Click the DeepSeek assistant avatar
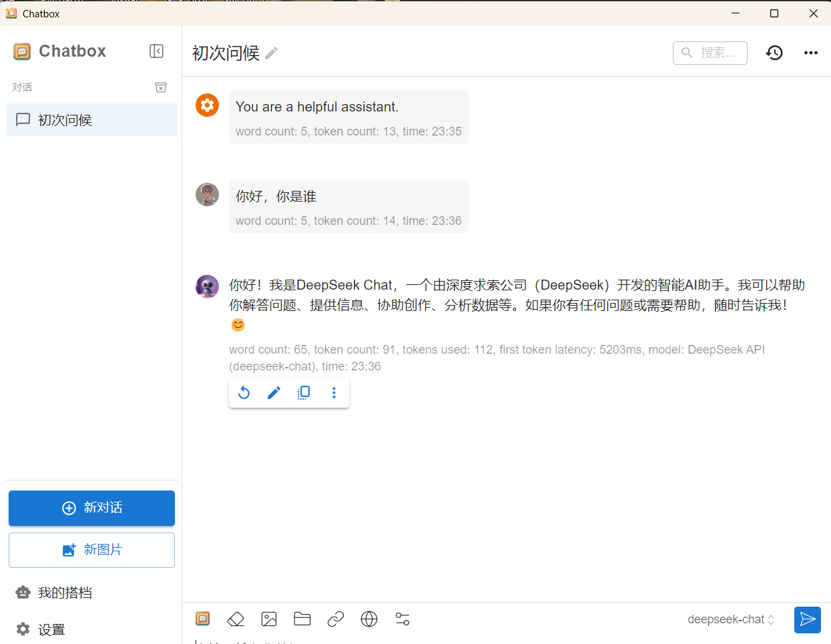Screen dimensions: 831x644 click(x=208, y=286)
